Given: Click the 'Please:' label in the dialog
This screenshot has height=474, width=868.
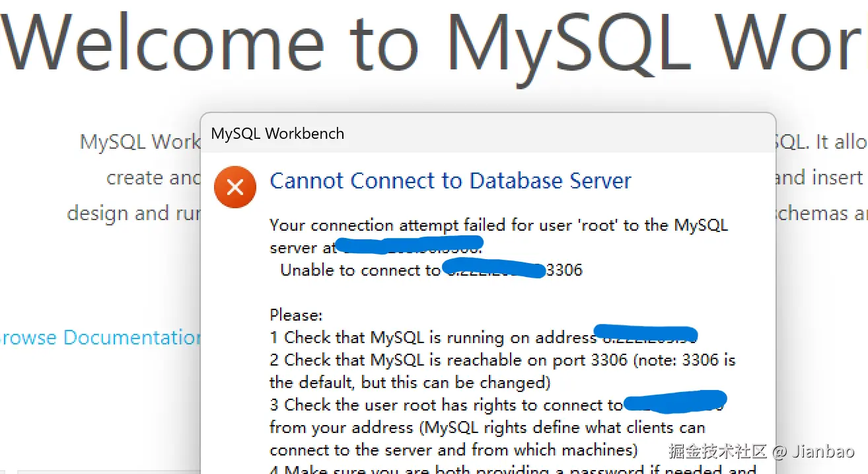Looking at the screenshot, I should click(296, 315).
